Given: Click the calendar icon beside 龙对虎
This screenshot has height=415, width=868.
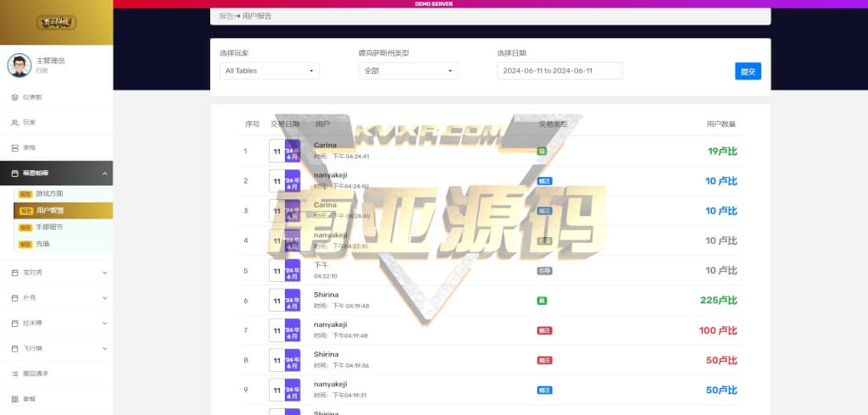Looking at the screenshot, I should coord(15,273).
